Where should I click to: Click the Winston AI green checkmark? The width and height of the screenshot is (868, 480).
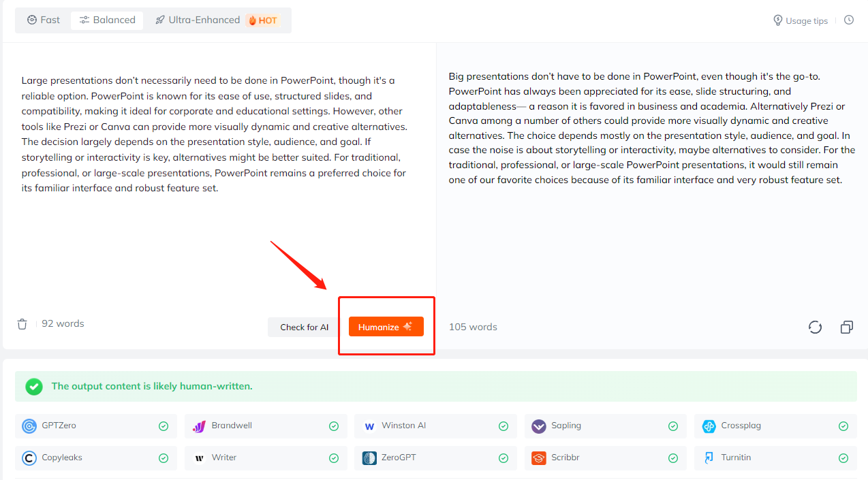pos(503,426)
